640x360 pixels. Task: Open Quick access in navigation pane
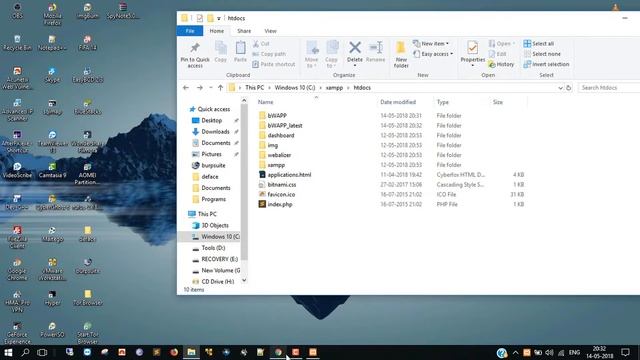[x=213, y=109]
